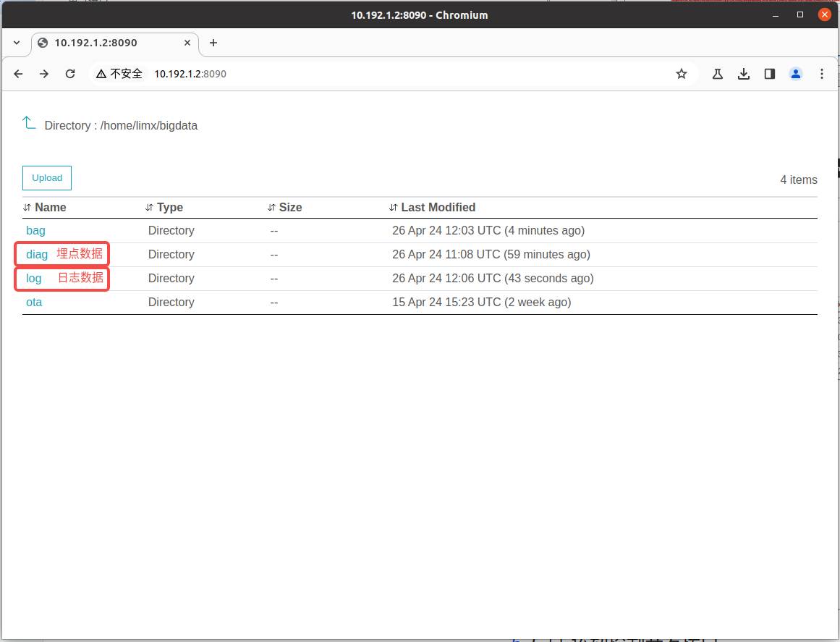Click the bag row's Last Modified timestamp

[x=488, y=230]
